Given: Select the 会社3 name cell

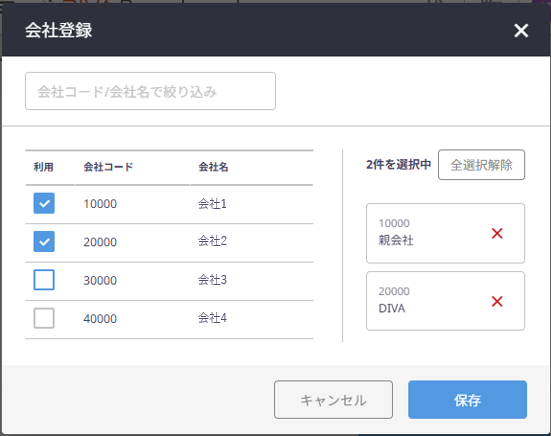Looking at the screenshot, I should point(212,280).
